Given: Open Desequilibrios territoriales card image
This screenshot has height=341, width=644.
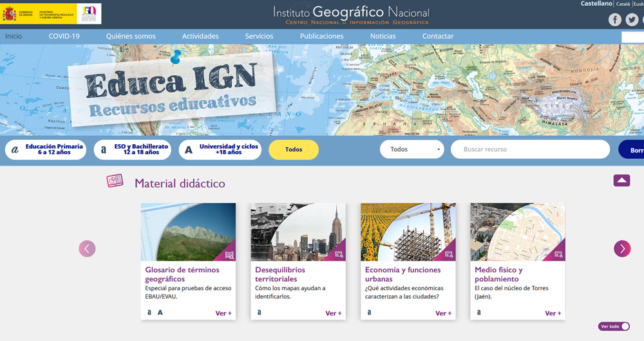Looking at the screenshot, I should click(x=298, y=232).
